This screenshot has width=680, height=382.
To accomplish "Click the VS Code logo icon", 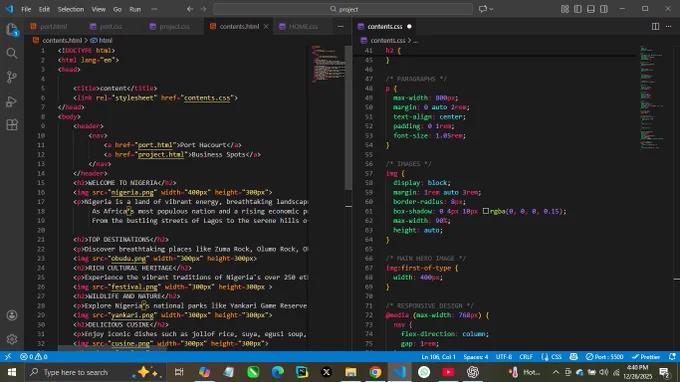I will (9, 9).
